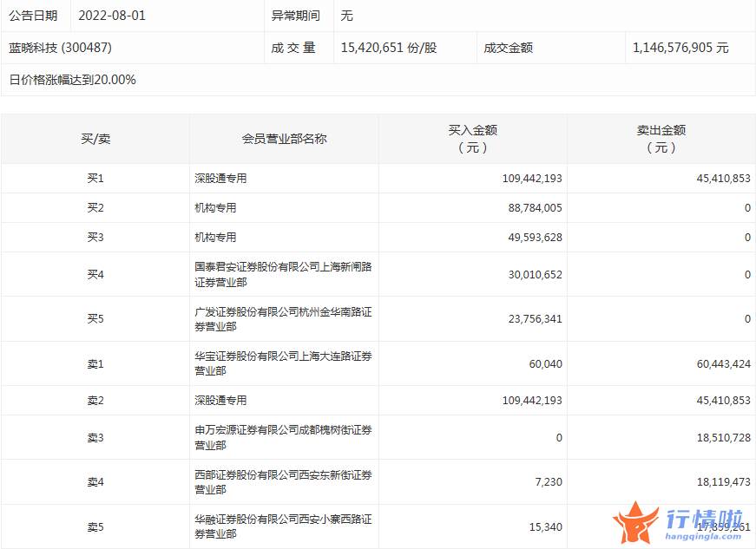This screenshot has width=756, height=549.
Task: Select the 买2 row label
Action: [95, 208]
